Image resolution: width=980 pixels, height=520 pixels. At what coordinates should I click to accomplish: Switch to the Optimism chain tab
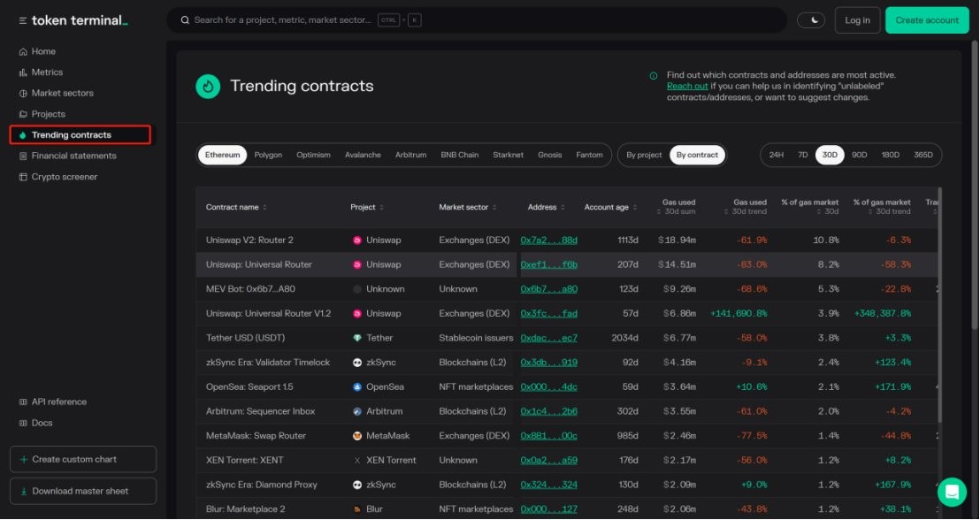313,155
